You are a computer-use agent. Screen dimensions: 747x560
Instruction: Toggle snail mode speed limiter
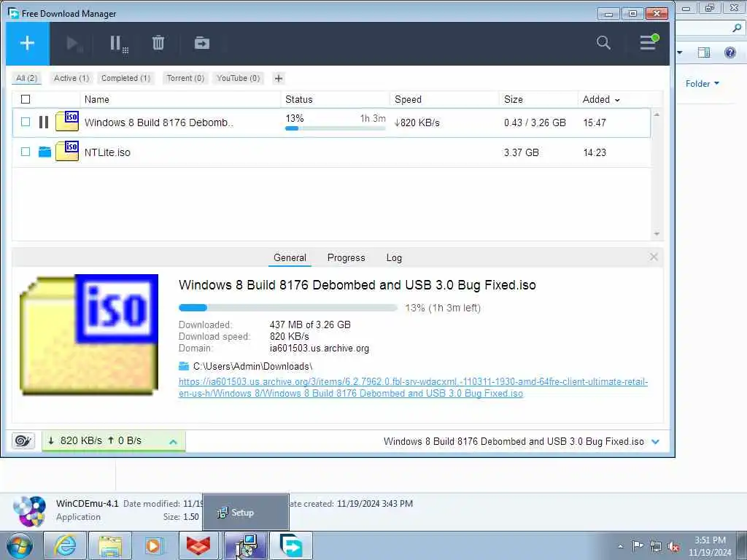pos(23,440)
